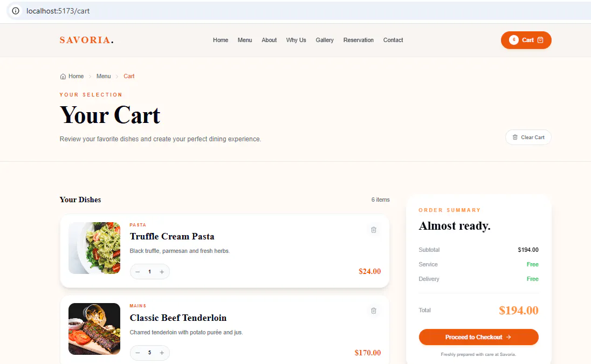Click the $170.00 tenderloin price
The width and height of the screenshot is (591, 364).
(x=368, y=353)
